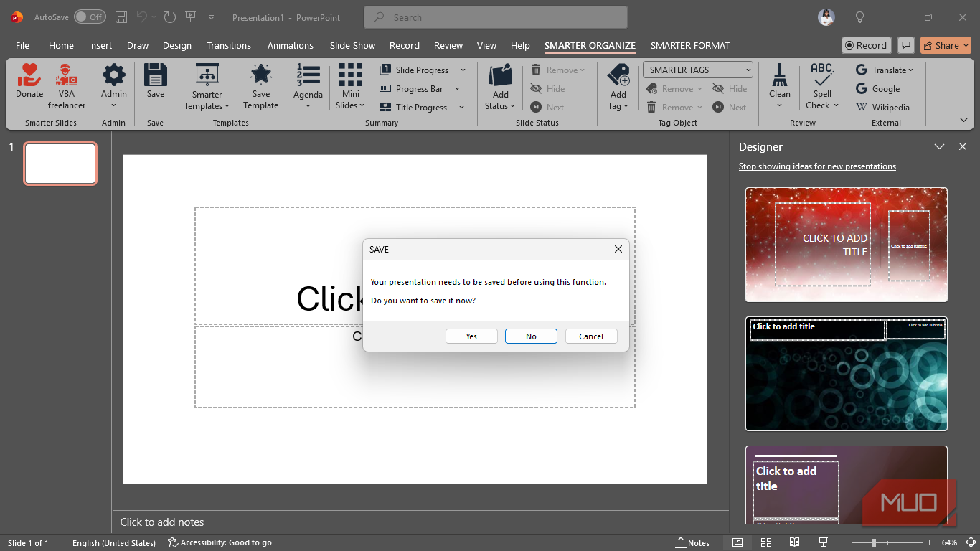Collapse the ribbon with chevron
The height and width of the screenshot is (551, 980).
pos(963,121)
